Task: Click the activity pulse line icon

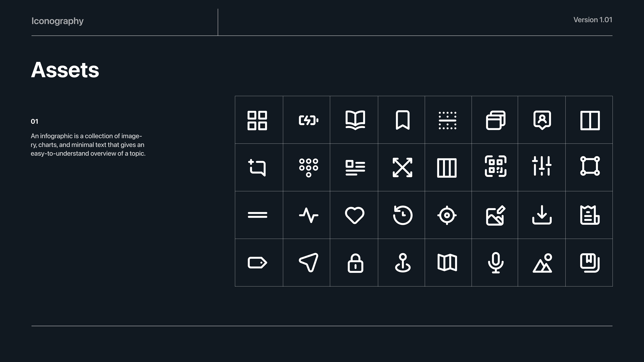Action: pyautogui.click(x=309, y=215)
